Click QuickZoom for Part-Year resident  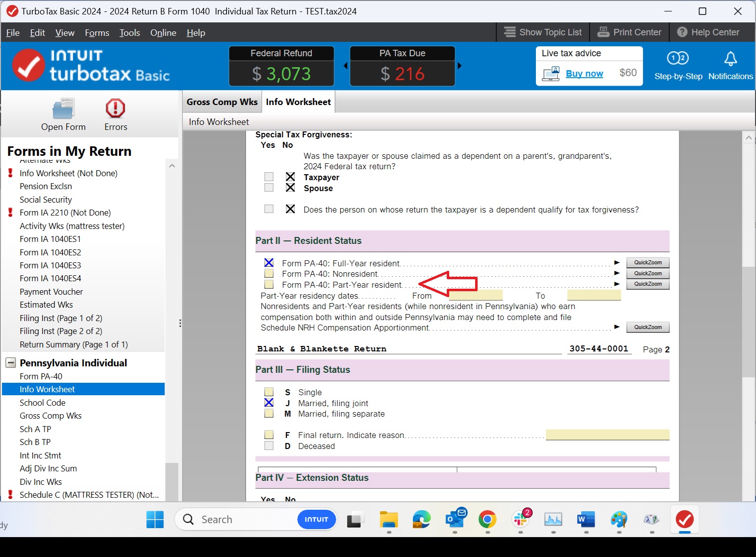click(648, 284)
